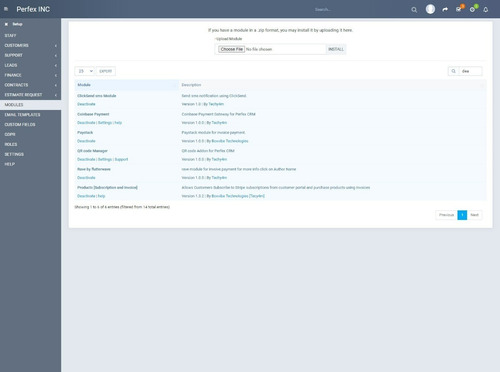This screenshot has width=500, height=372.
Task: Close the Setup menu with the X icon
Action: coord(6,24)
